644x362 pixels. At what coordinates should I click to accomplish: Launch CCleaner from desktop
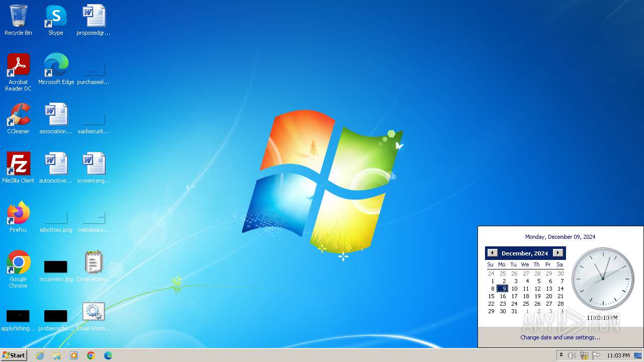coord(18,119)
